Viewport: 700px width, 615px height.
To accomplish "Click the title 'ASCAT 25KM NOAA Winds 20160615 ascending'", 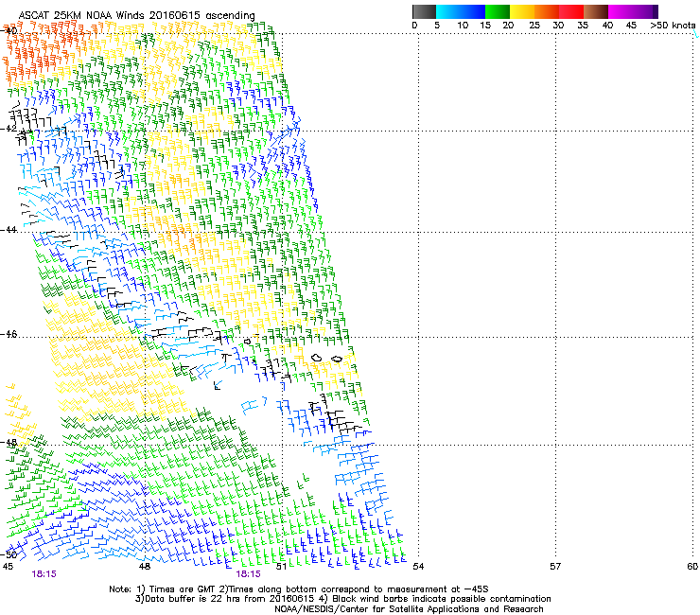I will point(136,15).
